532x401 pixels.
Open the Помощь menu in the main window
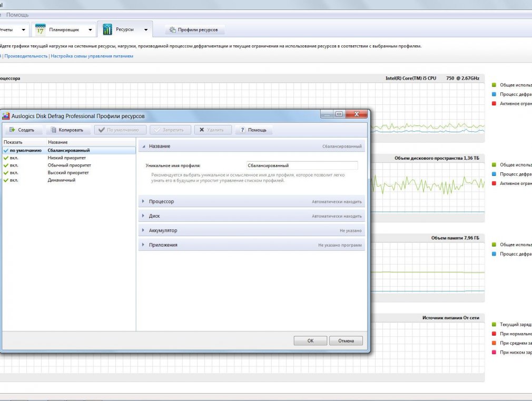click(x=17, y=15)
